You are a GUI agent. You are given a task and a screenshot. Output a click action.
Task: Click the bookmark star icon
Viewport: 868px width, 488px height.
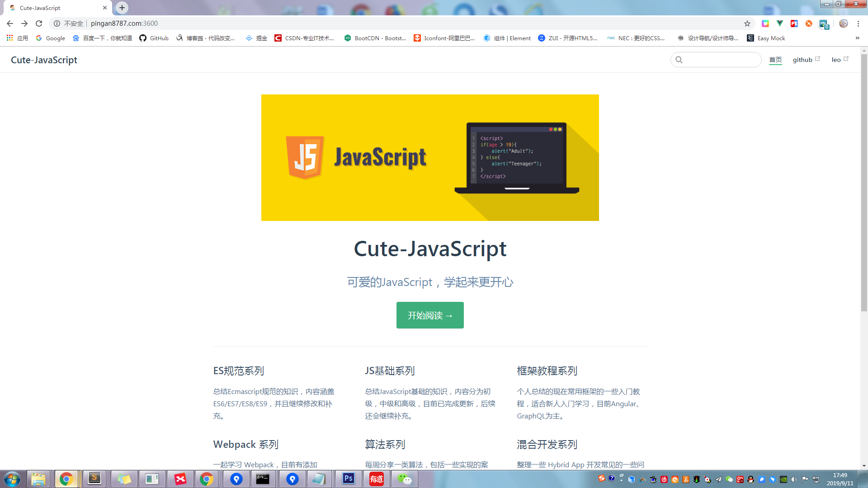point(747,23)
